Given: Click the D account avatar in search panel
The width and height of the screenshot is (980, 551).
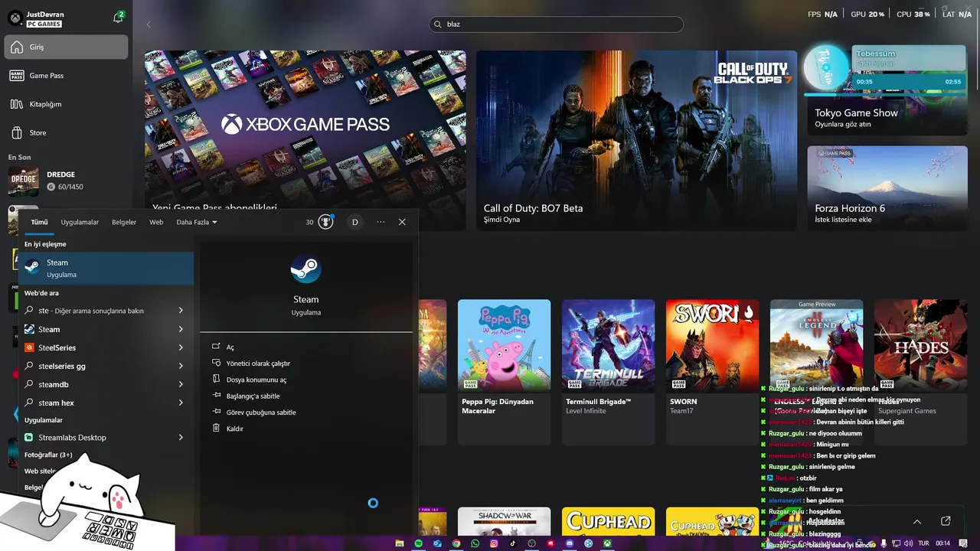Looking at the screenshot, I should pos(354,222).
